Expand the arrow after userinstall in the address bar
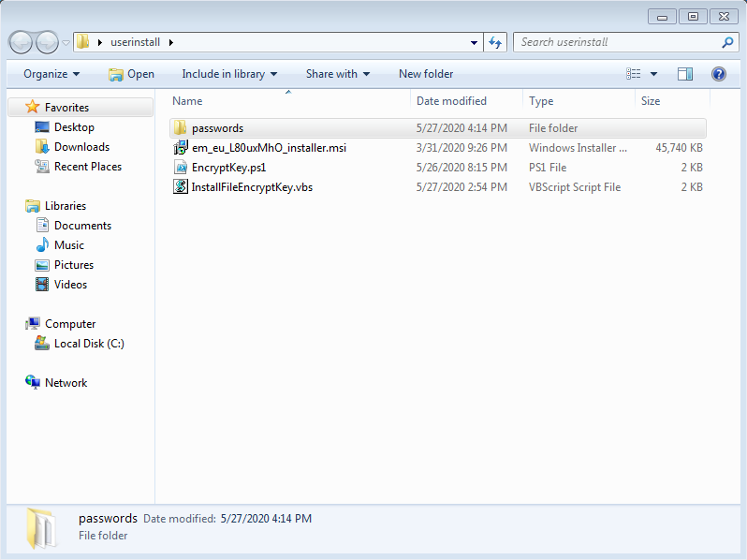Image resolution: width=747 pixels, height=560 pixels. tap(171, 42)
